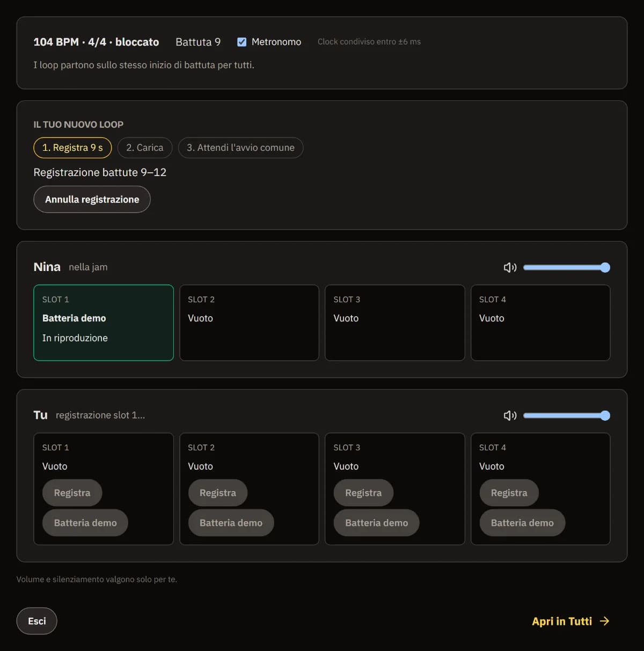Click Batteria demo in your Slot 1
This screenshot has width=644, height=651.
[x=85, y=523]
